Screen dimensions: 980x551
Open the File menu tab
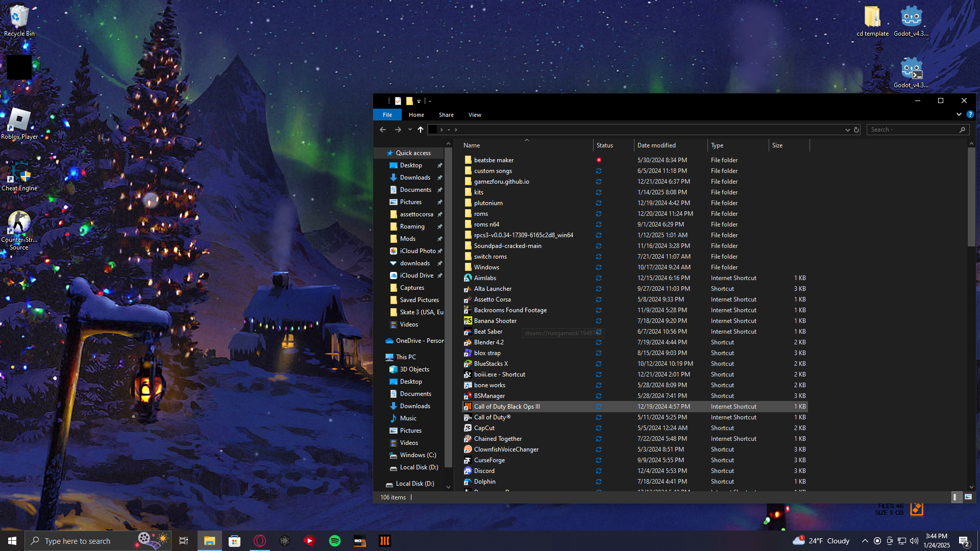pyautogui.click(x=387, y=115)
